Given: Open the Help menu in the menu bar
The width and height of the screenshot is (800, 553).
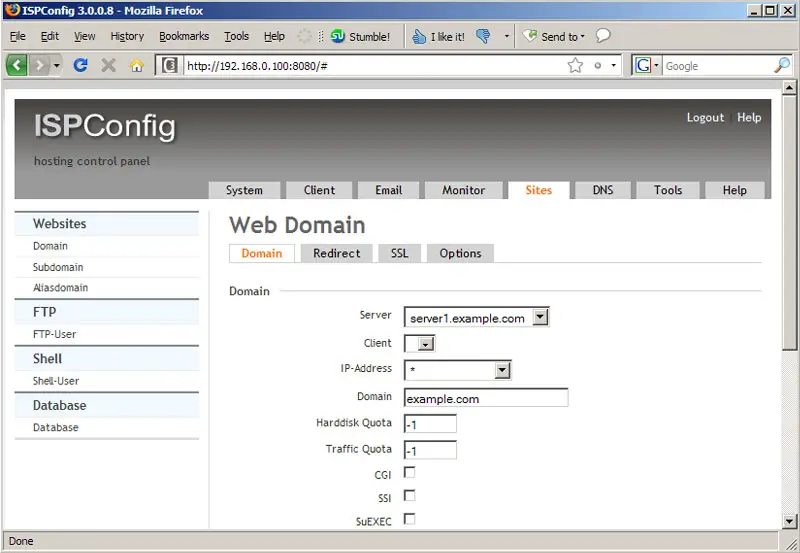Looking at the screenshot, I should click(274, 36).
